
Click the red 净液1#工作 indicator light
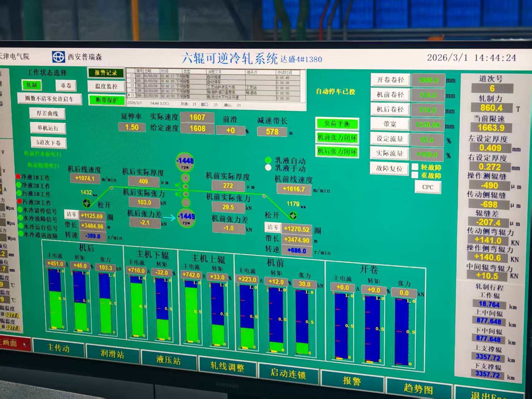pyautogui.click(x=18, y=177)
